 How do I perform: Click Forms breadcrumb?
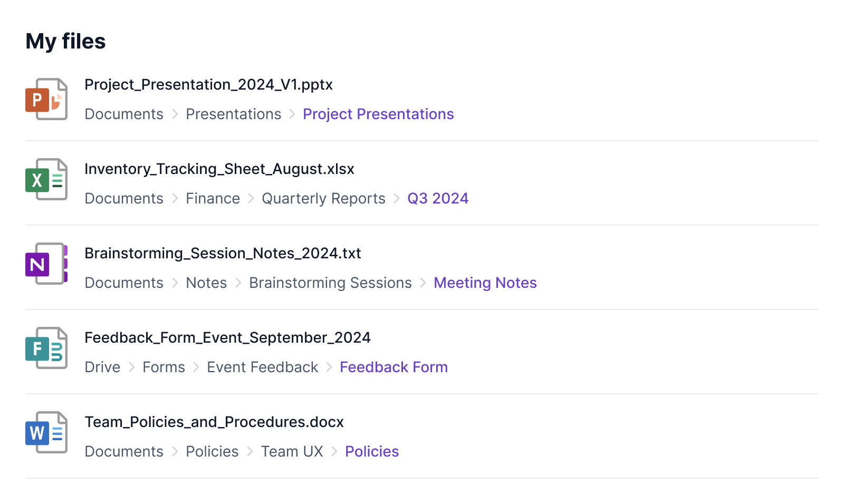pyautogui.click(x=164, y=367)
